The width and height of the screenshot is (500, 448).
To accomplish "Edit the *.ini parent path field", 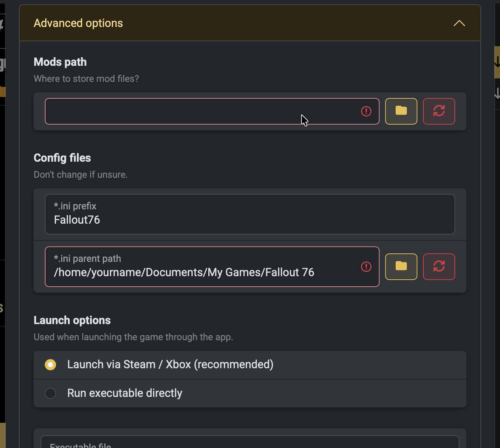I will (x=212, y=267).
